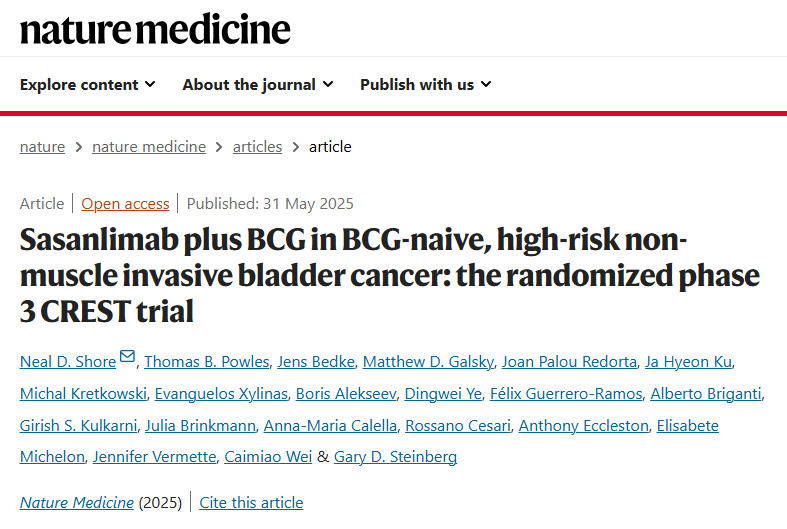Image resolution: width=787 pixels, height=529 pixels.
Task: Expand the Explore content chevron
Action: click(x=150, y=84)
